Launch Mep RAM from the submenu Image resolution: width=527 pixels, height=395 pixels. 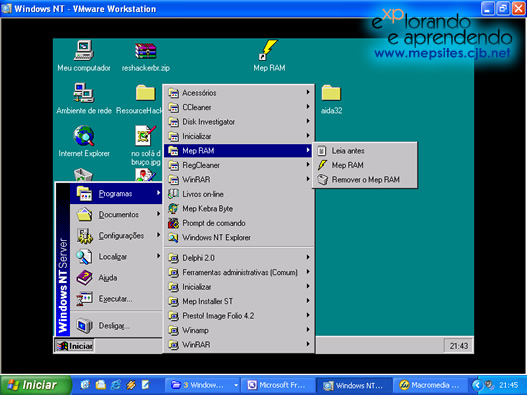pos(365,165)
